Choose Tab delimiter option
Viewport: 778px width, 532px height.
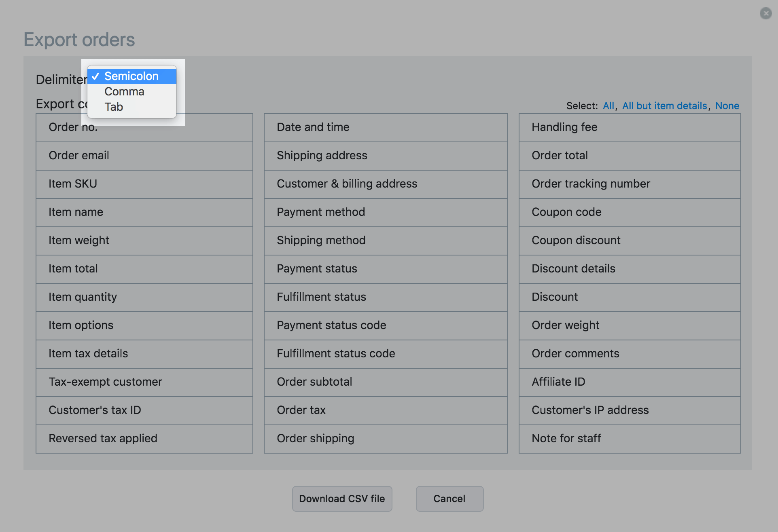point(114,107)
